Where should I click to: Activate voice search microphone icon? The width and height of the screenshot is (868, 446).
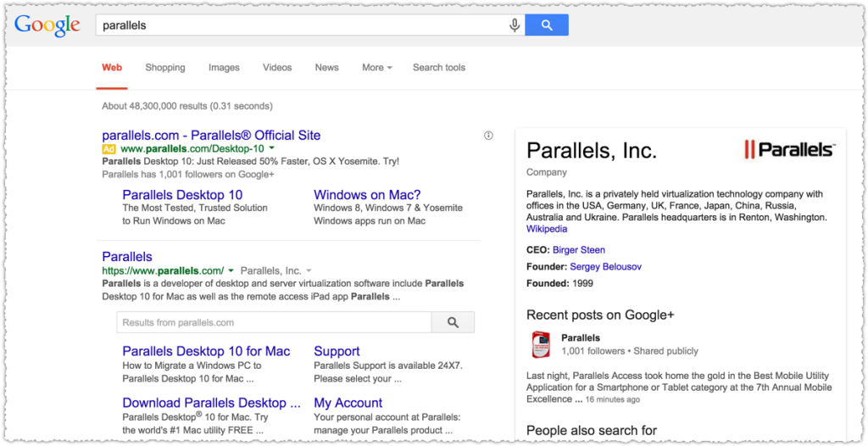(x=515, y=25)
